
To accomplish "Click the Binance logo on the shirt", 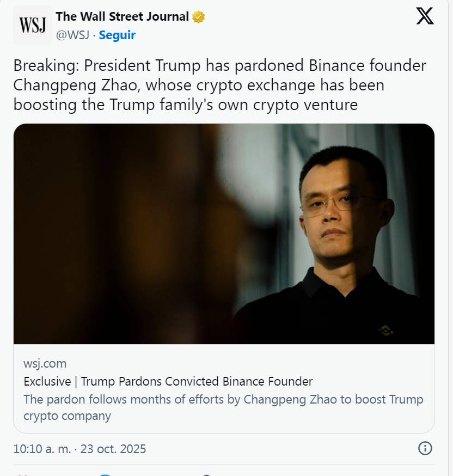I will (x=386, y=329).
